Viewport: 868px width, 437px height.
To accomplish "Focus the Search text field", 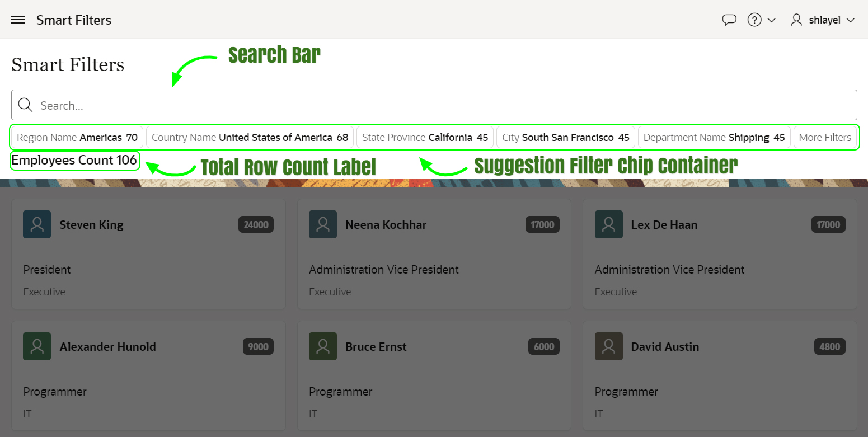I will (442, 105).
